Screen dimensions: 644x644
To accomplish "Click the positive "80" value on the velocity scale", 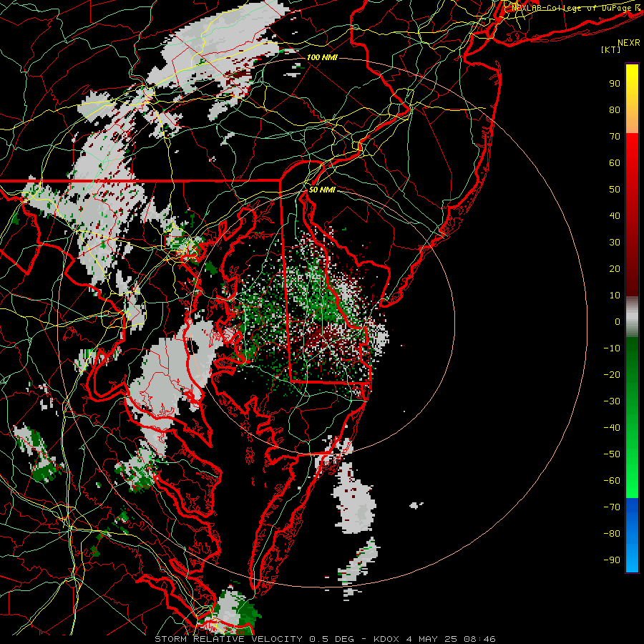I will (x=615, y=109).
